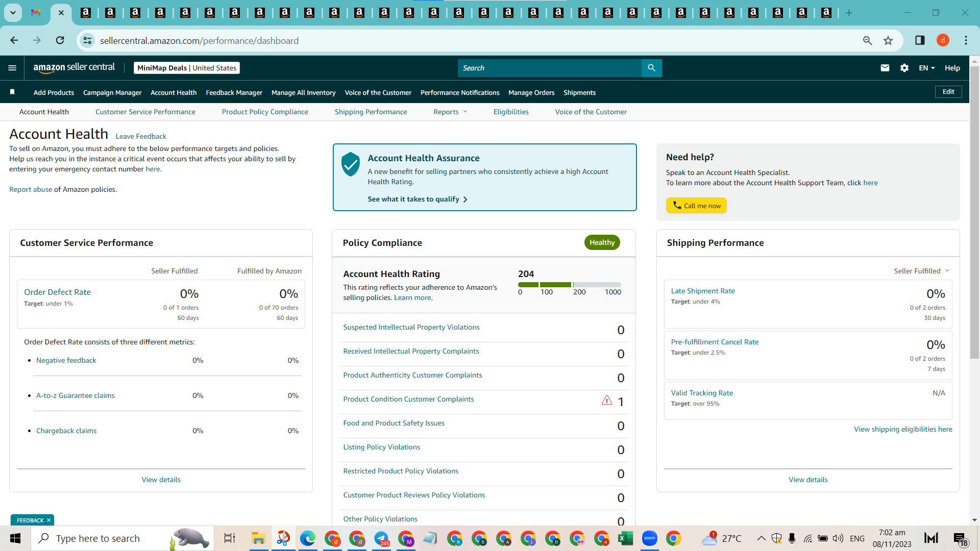
Task: Open the Help link in the header
Action: [952, 68]
